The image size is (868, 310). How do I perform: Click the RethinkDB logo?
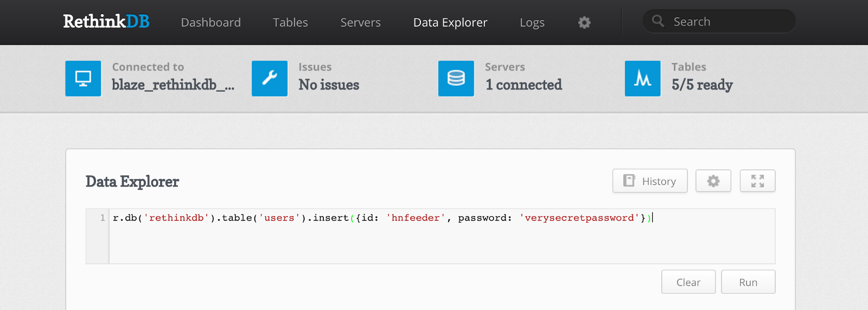tap(106, 22)
